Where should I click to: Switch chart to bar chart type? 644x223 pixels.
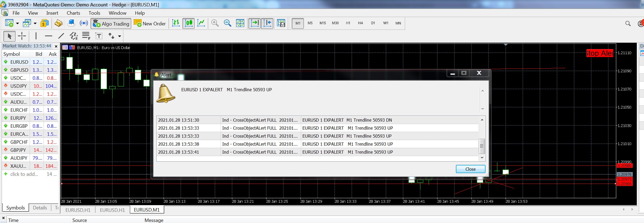176,23
